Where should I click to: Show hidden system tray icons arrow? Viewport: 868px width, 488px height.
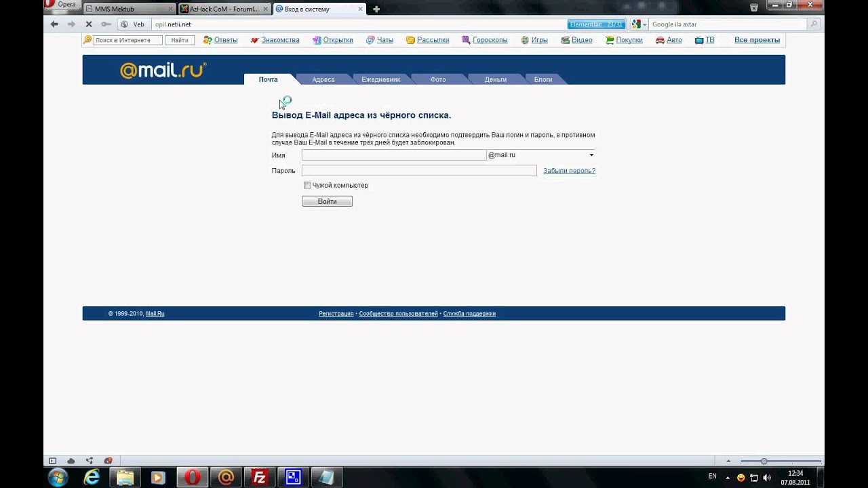[729, 477]
